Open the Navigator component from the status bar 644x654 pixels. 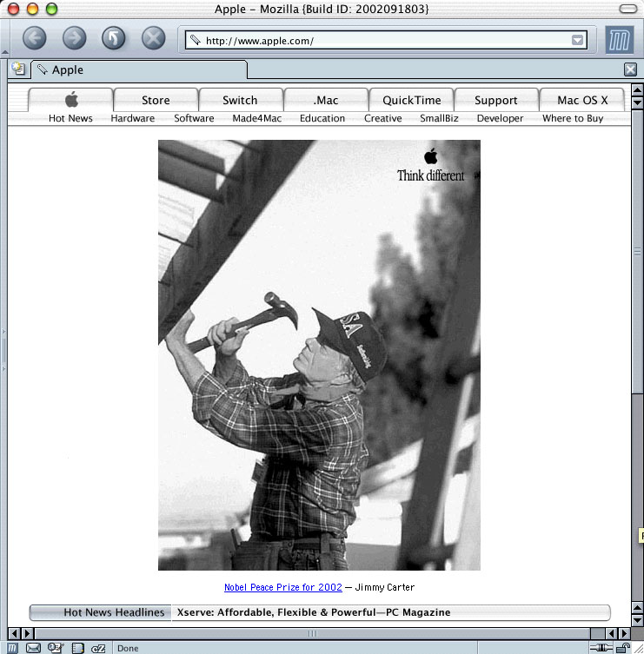[12, 648]
